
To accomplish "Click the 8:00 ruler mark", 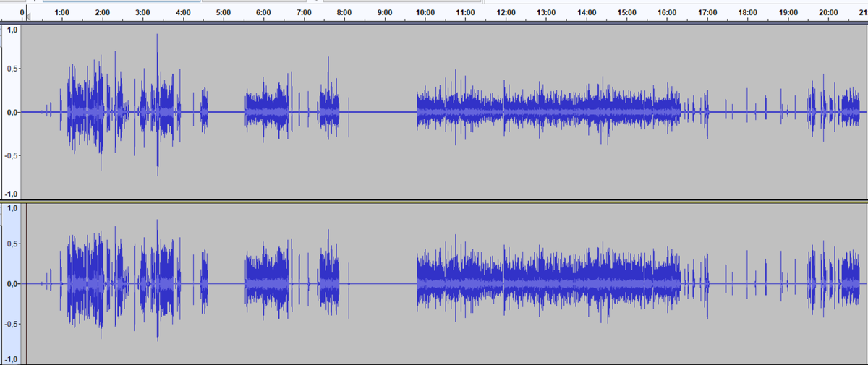I will (x=344, y=13).
